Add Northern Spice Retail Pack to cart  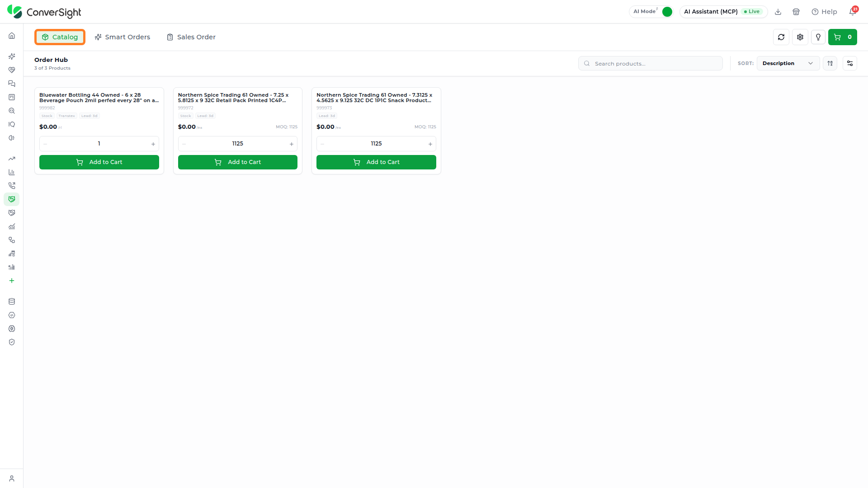(238, 162)
